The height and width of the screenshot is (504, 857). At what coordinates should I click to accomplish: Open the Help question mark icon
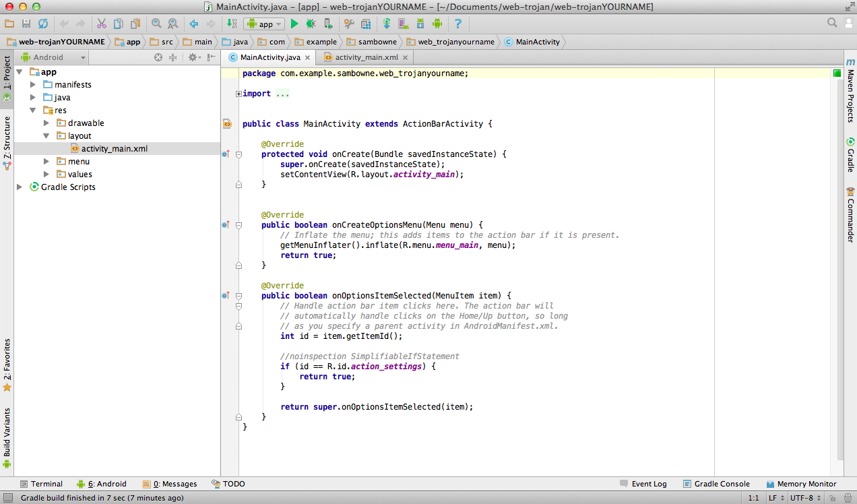[458, 24]
